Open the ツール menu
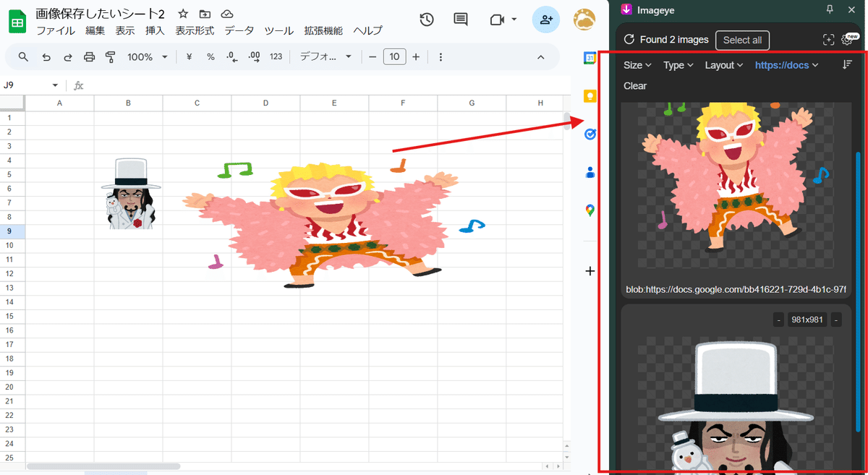 pyautogui.click(x=278, y=30)
